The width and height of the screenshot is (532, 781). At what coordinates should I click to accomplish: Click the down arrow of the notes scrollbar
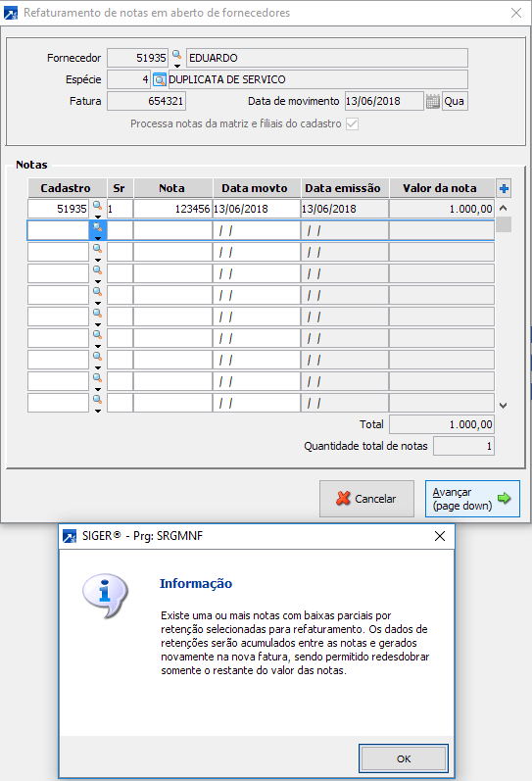(x=504, y=406)
